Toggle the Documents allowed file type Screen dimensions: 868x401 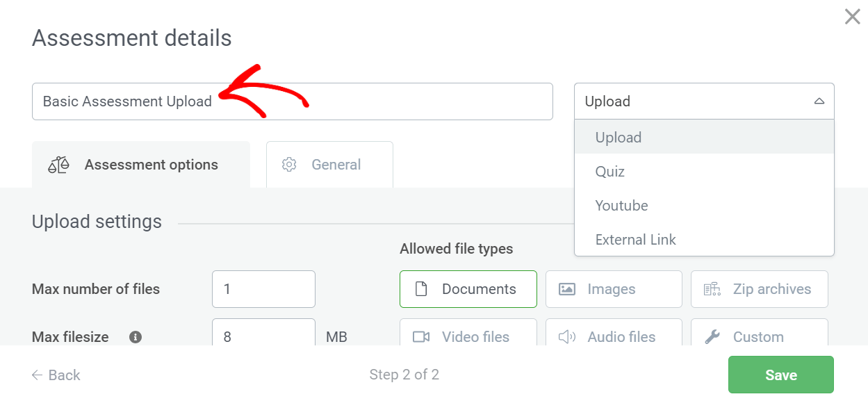468,289
